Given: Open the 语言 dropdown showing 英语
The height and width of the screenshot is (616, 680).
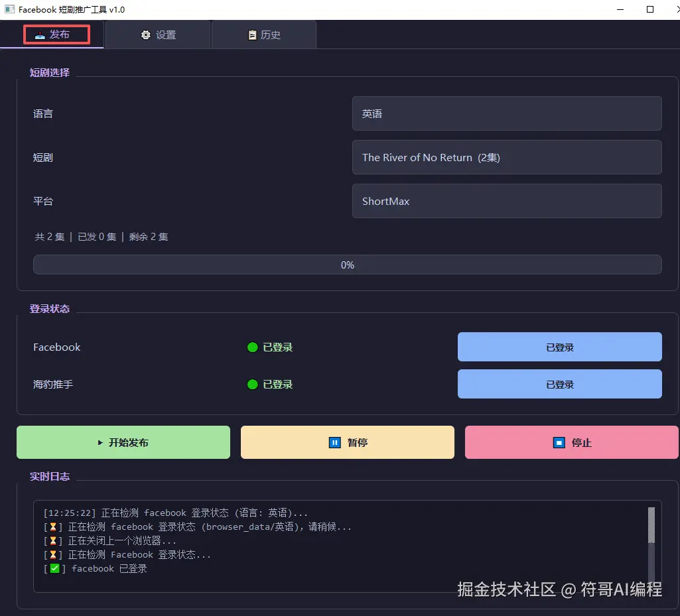Looking at the screenshot, I should tap(507, 113).
